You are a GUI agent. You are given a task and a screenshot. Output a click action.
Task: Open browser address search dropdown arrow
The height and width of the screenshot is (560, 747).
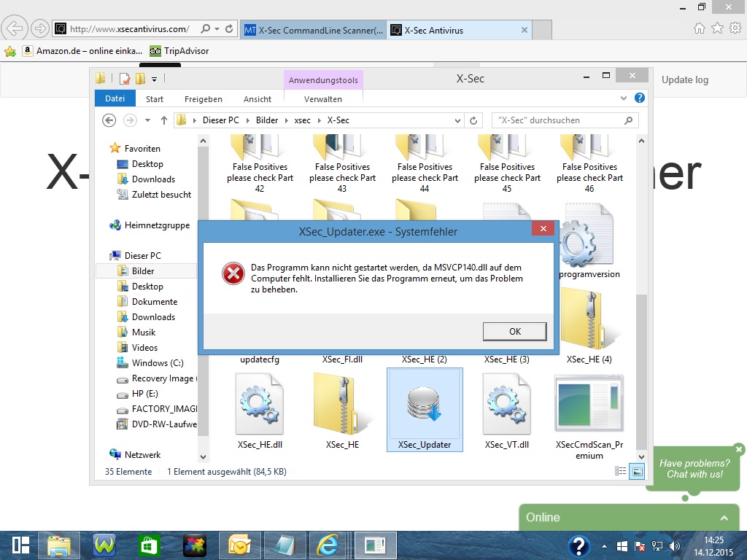(217, 29)
